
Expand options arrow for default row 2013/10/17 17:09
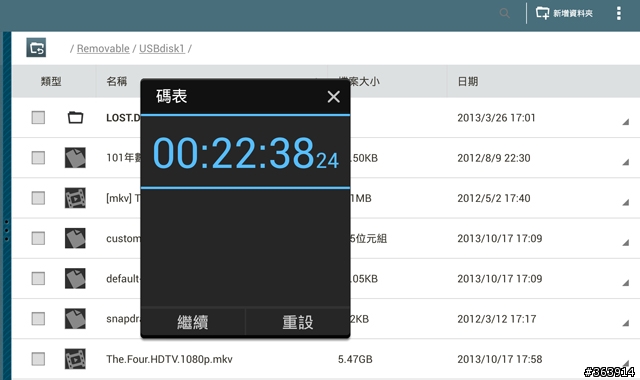click(x=625, y=282)
